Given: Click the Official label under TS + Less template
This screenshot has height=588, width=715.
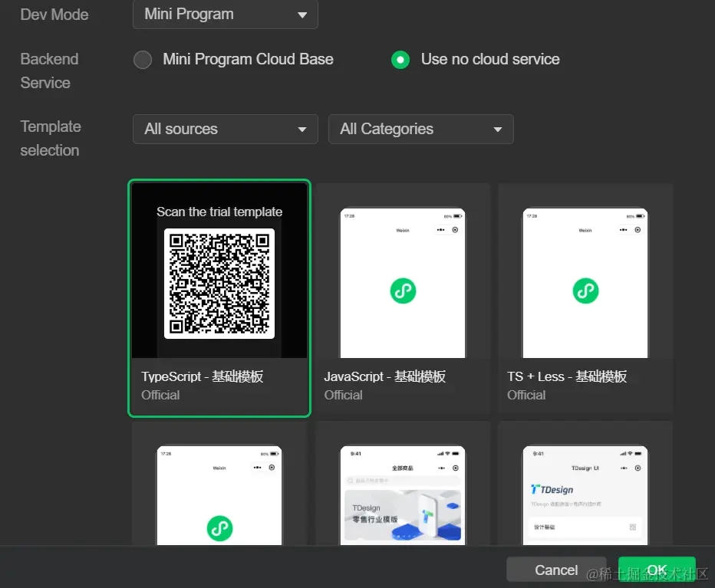Looking at the screenshot, I should point(526,395).
